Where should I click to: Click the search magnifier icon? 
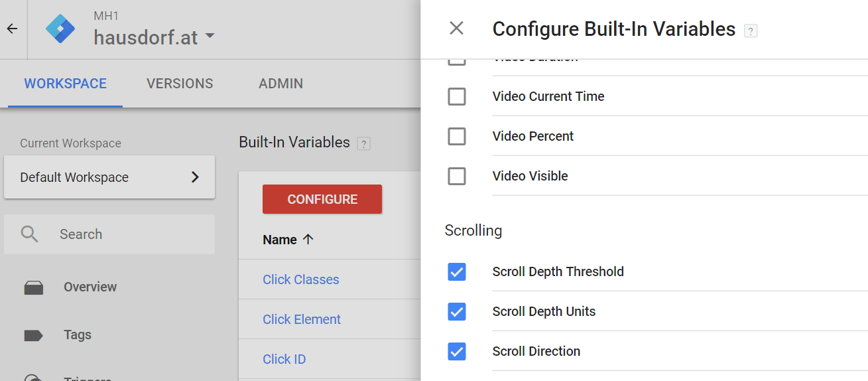point(29,234)
